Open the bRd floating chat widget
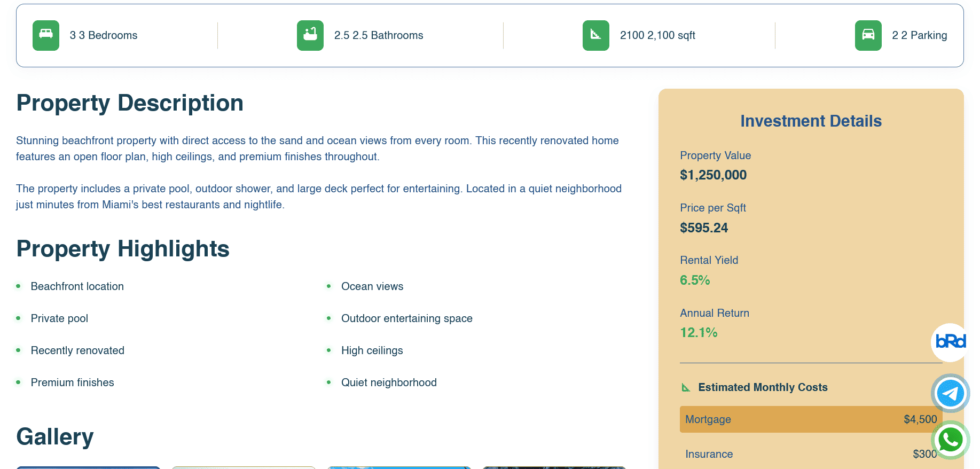Image resolution: width=980 pixels, height=469 pixels. [950, 342]
